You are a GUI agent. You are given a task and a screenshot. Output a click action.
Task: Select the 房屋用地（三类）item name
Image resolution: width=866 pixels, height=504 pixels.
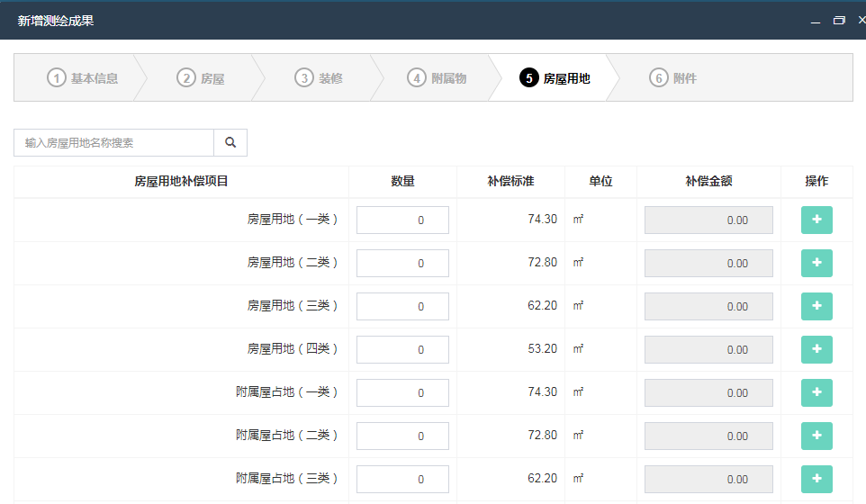293,305
